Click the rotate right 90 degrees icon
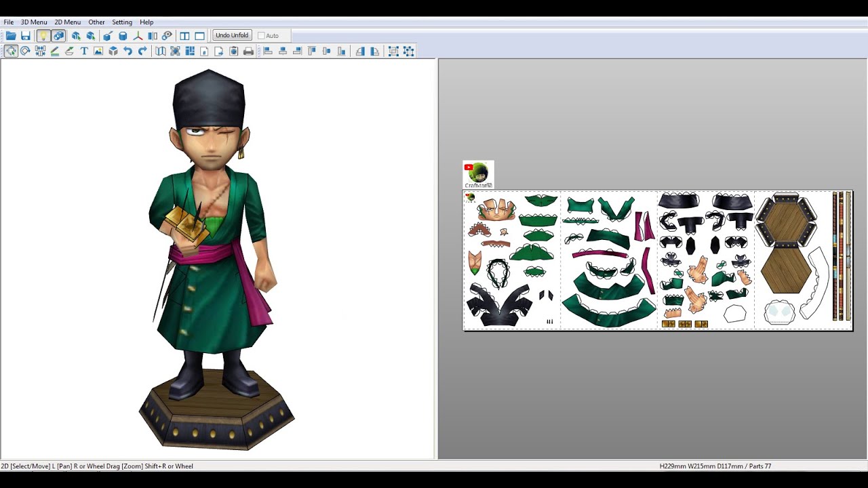 (x=374, y=52)
